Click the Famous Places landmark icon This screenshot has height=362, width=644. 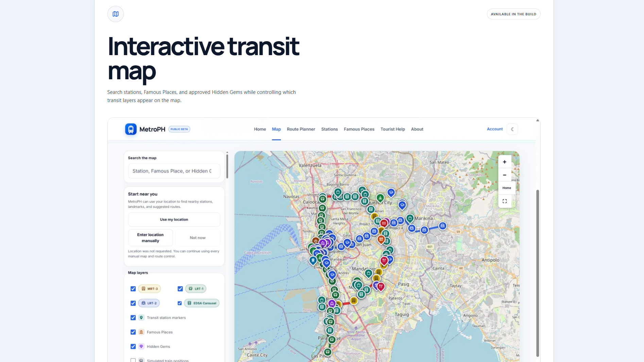point(141,332)
